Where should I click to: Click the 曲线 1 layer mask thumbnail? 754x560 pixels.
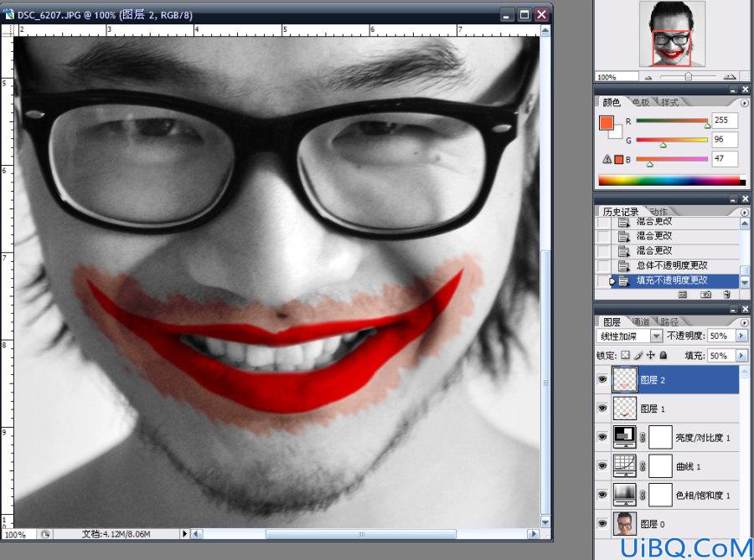[660, 466]
